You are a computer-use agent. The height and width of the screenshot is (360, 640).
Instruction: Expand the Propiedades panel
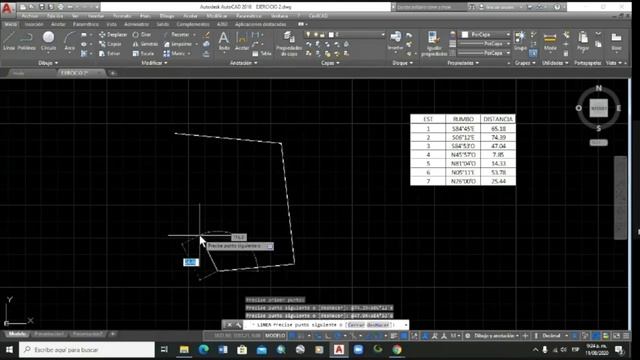pyautogui.click(x=462, y=63)
